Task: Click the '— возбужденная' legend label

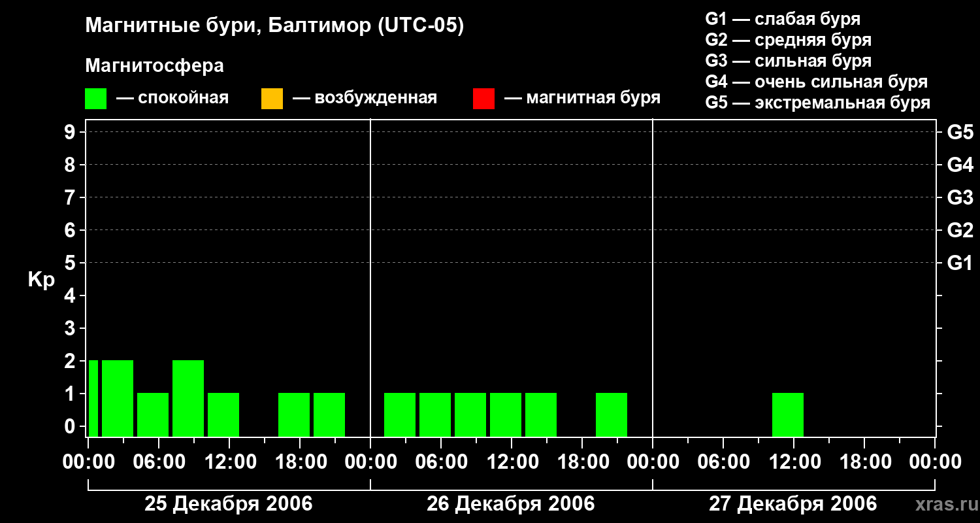Action: [365, 98]
